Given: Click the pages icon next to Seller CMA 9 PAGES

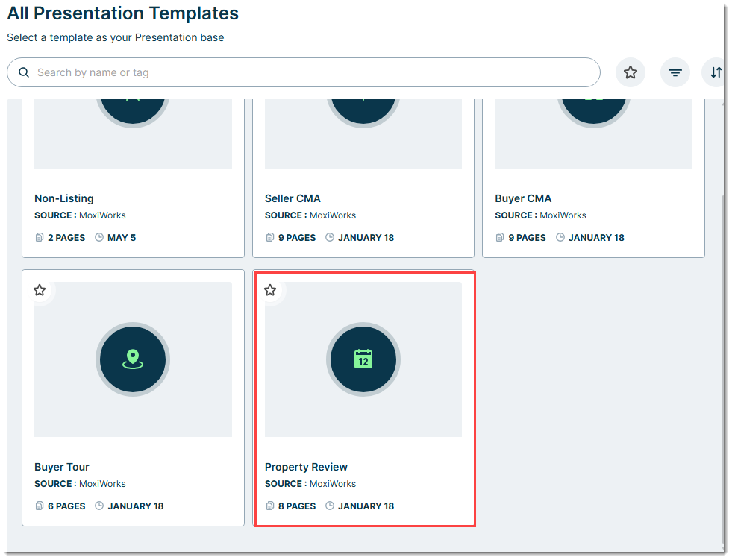Looking at the screenshot, I should tap(270, 238).
